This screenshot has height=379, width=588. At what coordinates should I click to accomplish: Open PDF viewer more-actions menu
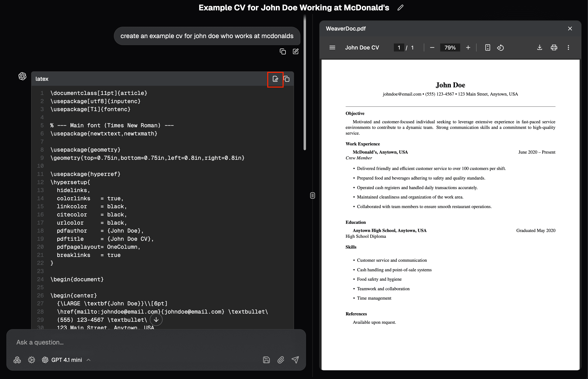point(568,47)
